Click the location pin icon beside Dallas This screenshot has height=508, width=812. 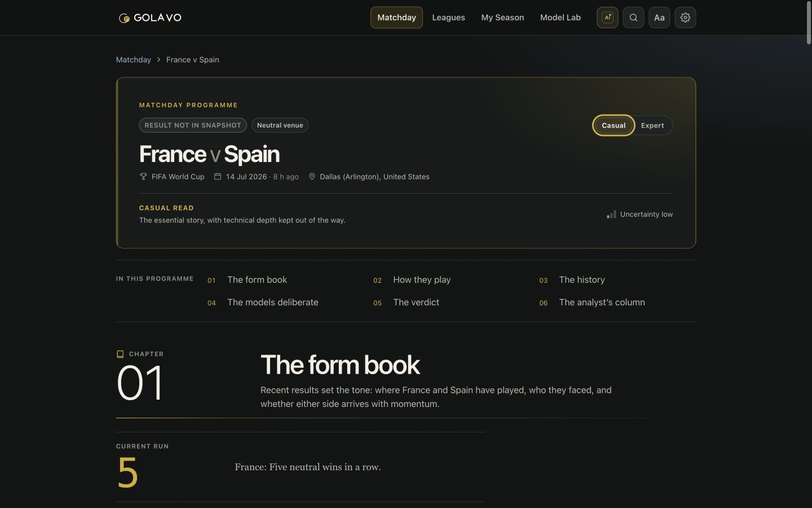(x=312, y=177)
